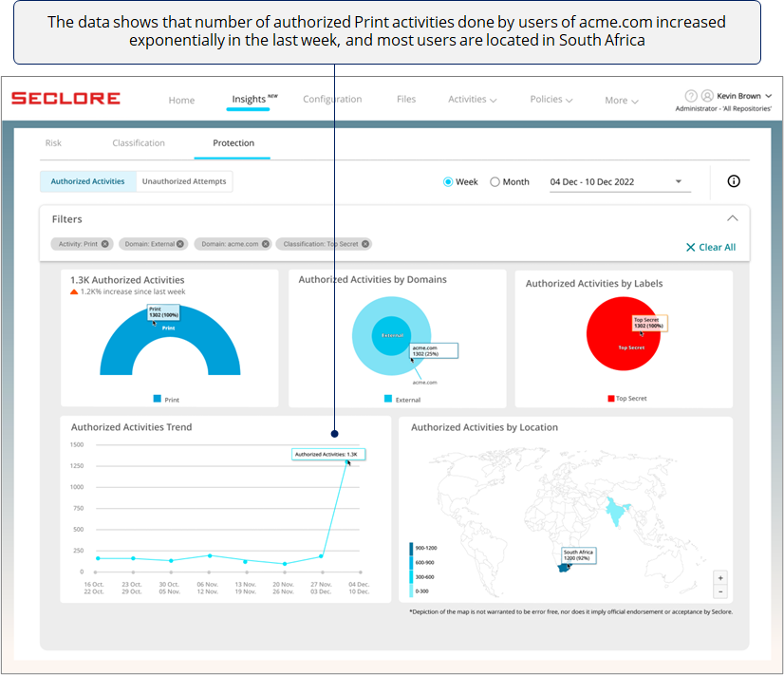Click Clear All filters
This screenshot has height=675, width=784.
[711, 247]
